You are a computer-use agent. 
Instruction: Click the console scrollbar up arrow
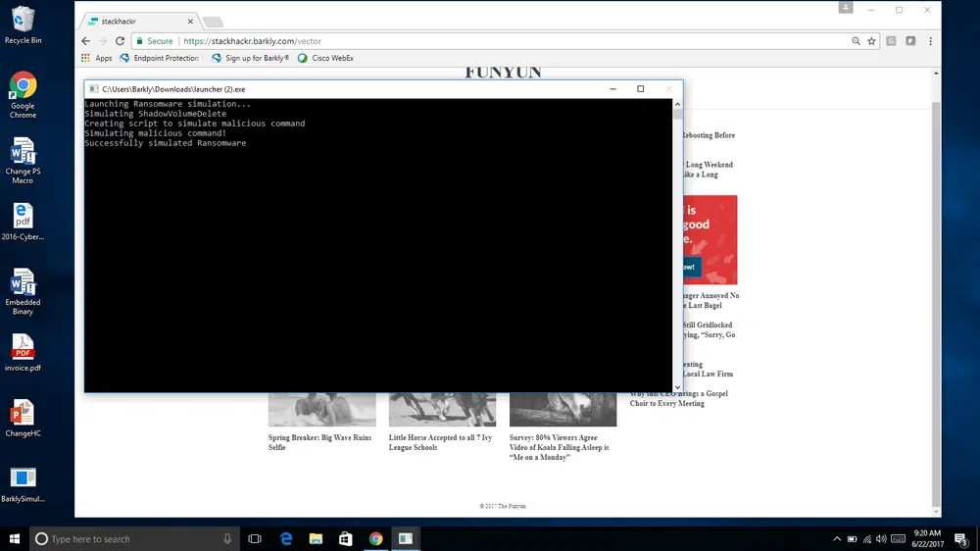[677, 105]
